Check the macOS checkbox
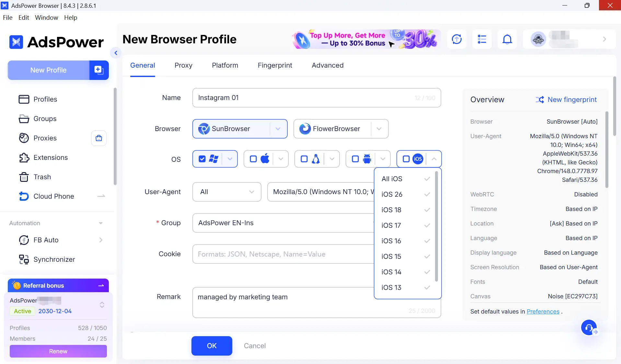This screenshot has height=364, width=621. coord(253,159)
